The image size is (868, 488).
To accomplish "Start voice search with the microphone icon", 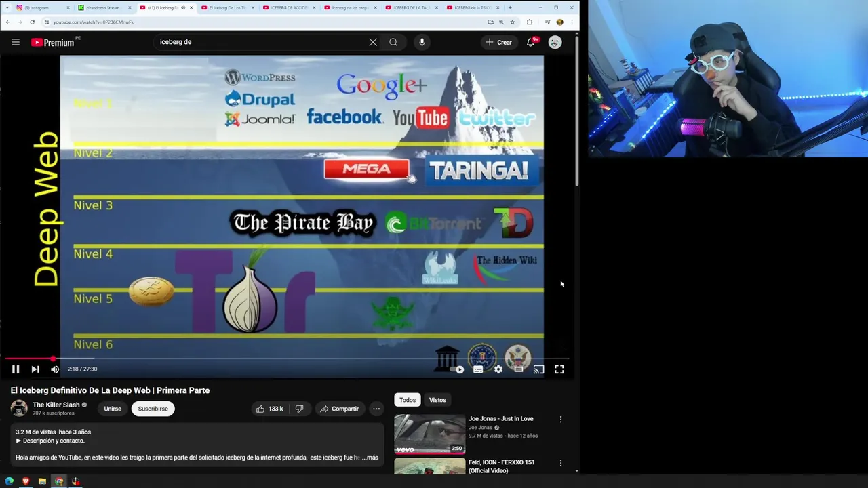I will click(x=422, y=42).
